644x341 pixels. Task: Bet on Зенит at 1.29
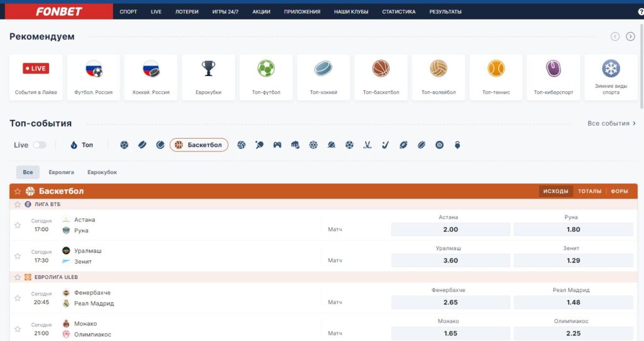point(574,260)
